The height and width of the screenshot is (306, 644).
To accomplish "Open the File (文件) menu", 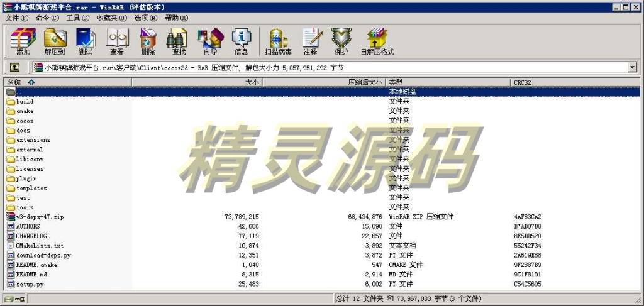I will [17, 18].
